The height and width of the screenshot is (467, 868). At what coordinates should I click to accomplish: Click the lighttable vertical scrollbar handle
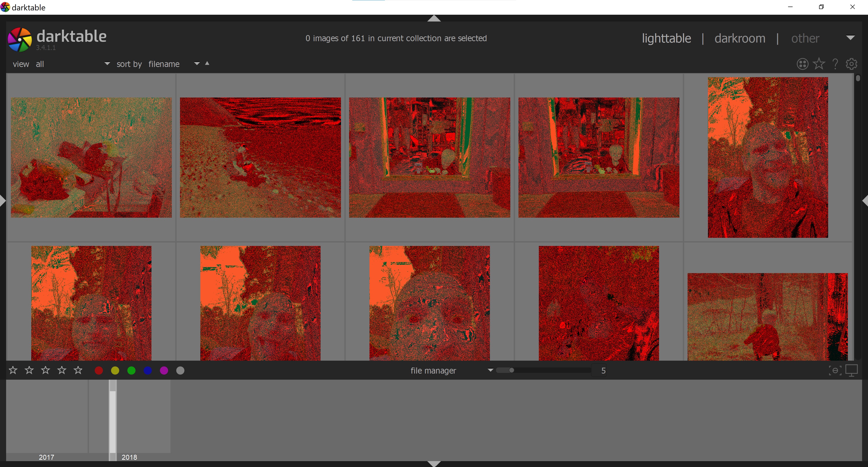[858, 78]
